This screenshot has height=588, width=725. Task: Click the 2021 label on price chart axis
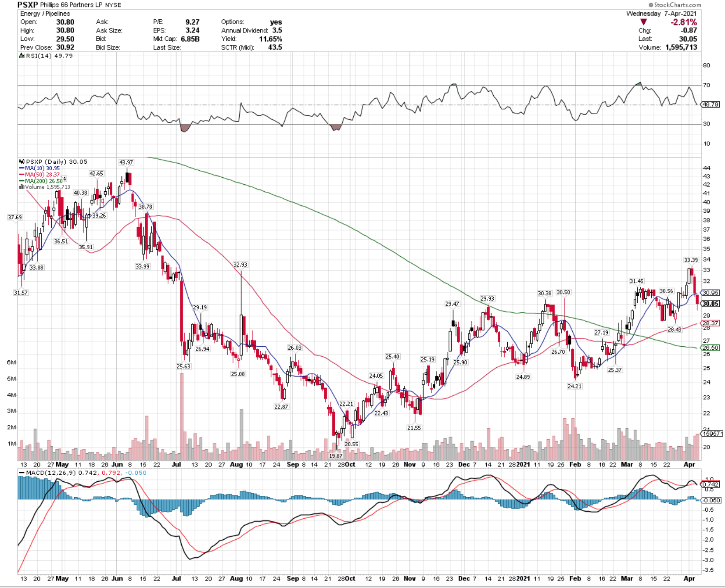click(x=522, y=465)
